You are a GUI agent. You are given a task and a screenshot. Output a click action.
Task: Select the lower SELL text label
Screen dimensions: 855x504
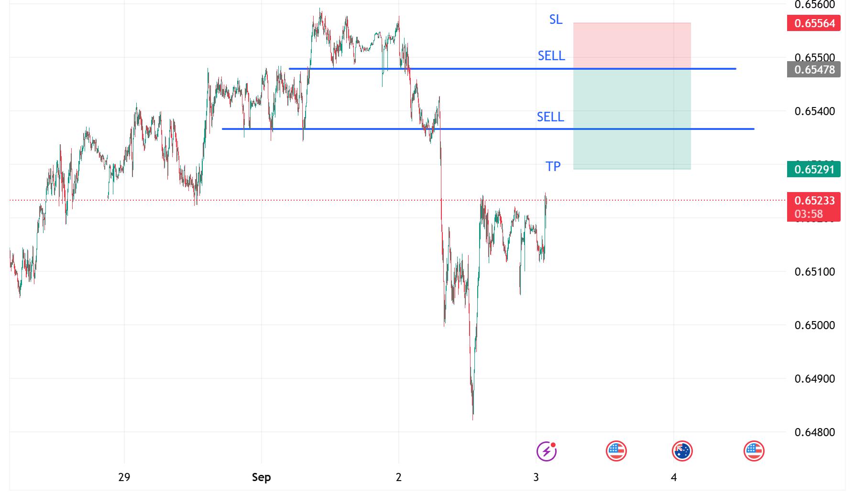tap(550, 117)
